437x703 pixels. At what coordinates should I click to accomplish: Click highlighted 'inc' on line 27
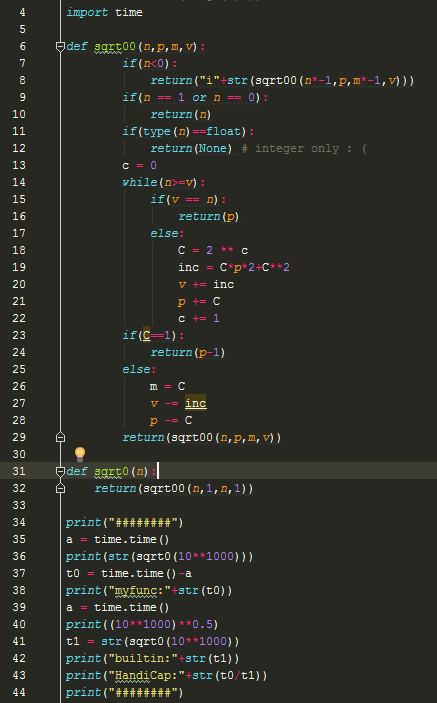coord(196,404)
